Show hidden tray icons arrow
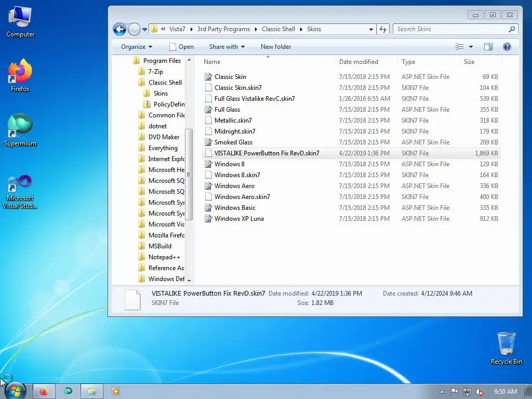The height and width of the screenshot is (399, 532). coord(442,392)
